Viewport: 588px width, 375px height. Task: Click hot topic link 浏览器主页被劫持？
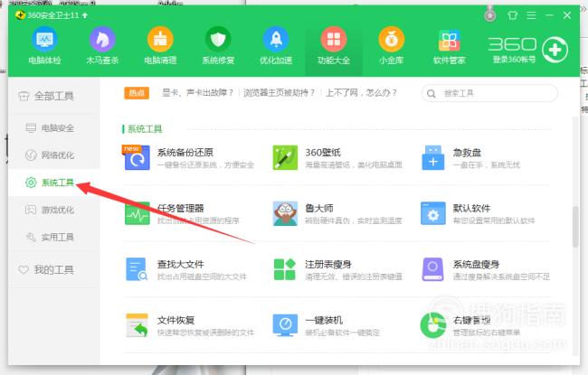(x=279, y=92)
